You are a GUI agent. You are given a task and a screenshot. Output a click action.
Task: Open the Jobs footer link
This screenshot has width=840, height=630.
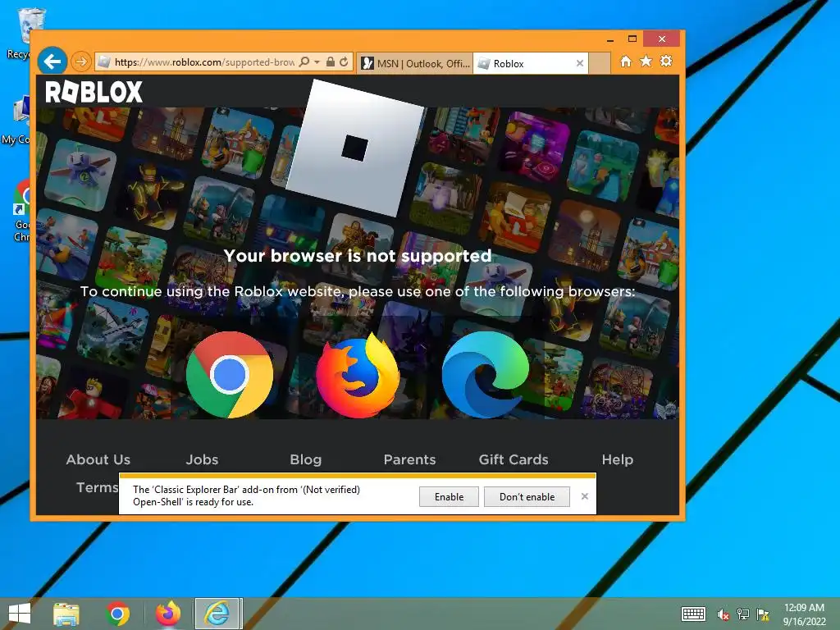[x=202, y=459]
